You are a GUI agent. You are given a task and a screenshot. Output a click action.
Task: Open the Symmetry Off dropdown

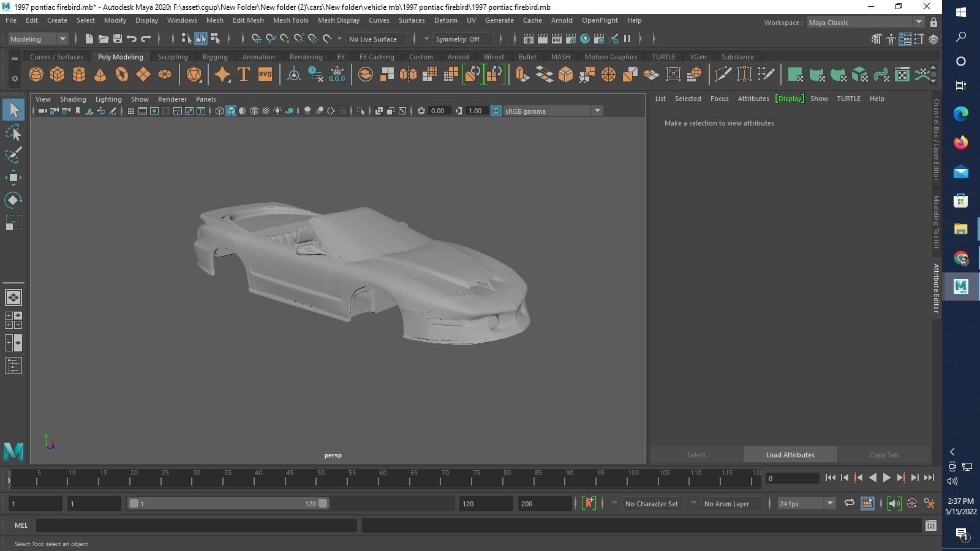pos(462,39)
